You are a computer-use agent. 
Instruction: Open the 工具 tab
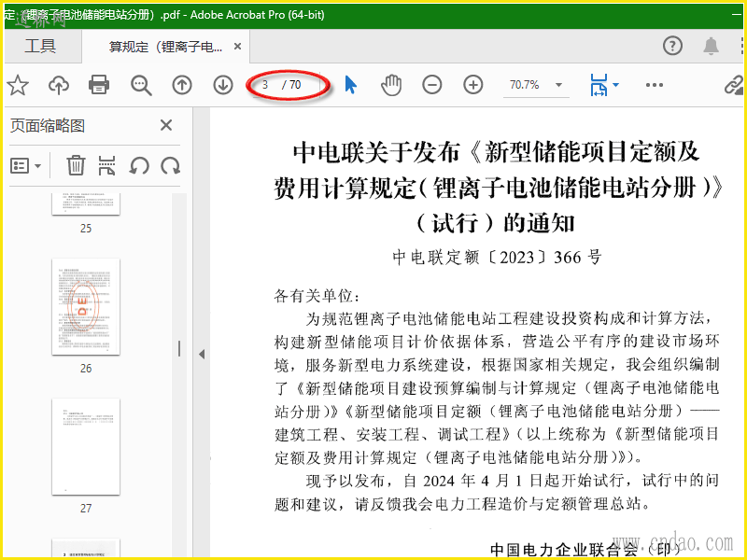[40, 46]
